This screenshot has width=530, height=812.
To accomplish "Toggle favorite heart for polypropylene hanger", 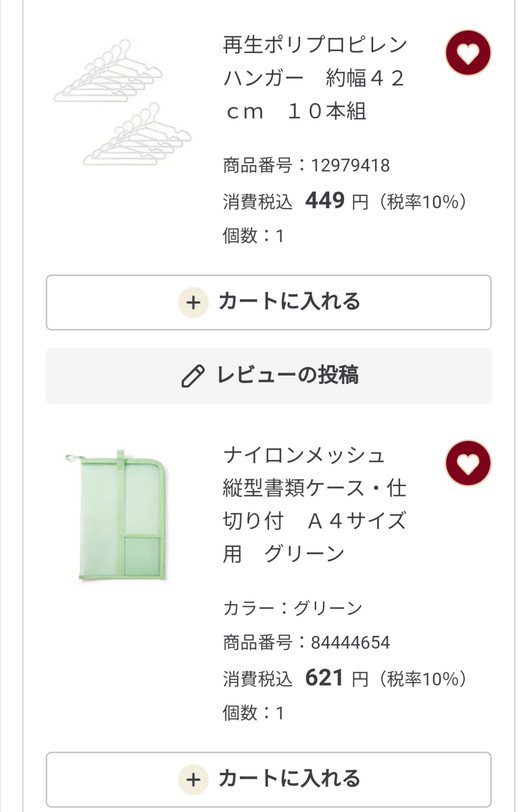I will pyautogui.click(x=468, y=53).
